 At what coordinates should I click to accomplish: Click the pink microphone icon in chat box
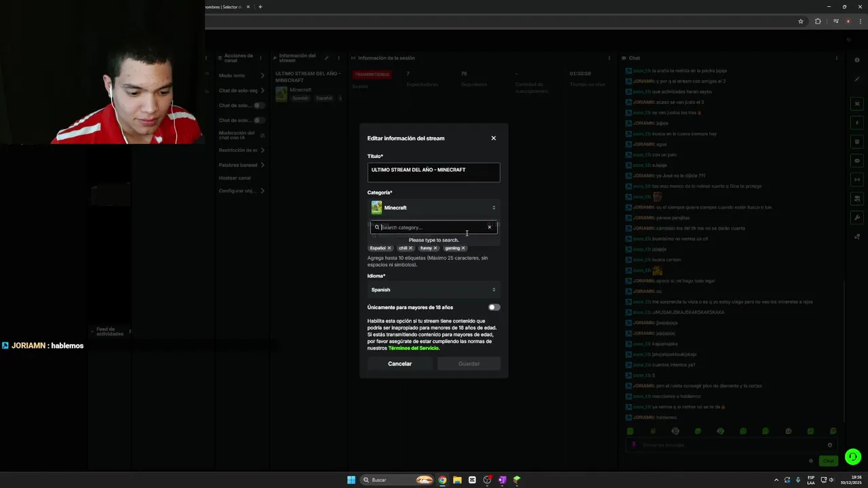[x=633, y=445]
